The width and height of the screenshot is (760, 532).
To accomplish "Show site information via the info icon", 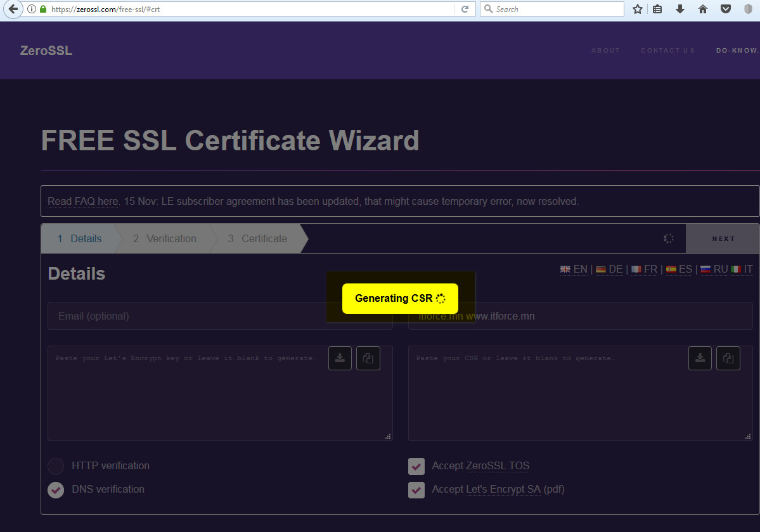I will 32,10.
